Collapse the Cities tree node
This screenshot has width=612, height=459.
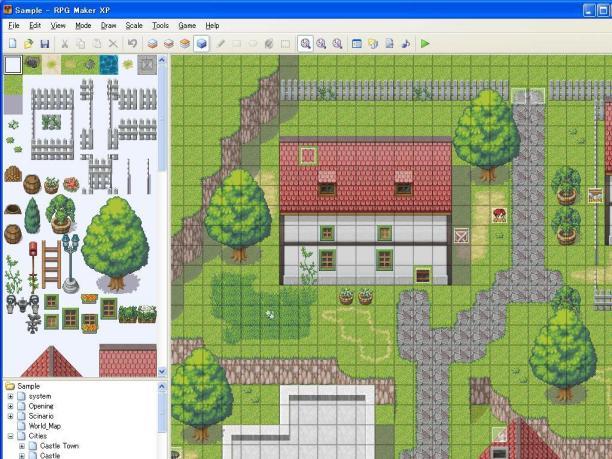[10, 436]
